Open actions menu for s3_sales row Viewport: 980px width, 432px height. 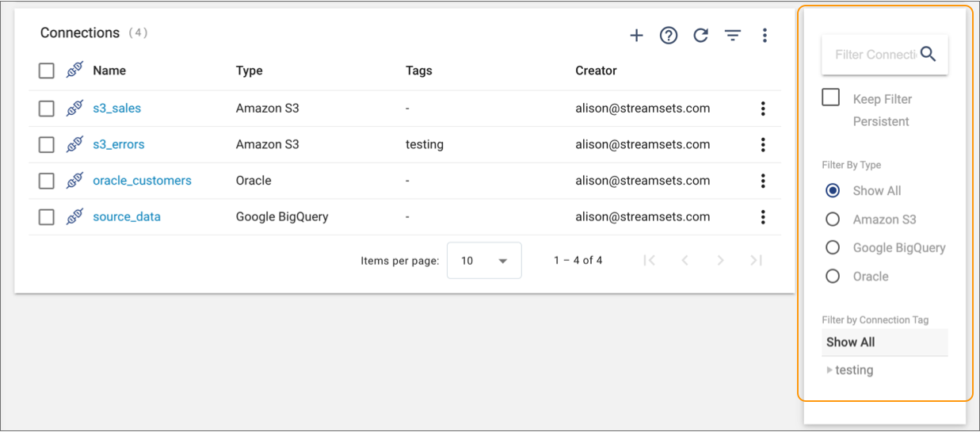point(763,109)
